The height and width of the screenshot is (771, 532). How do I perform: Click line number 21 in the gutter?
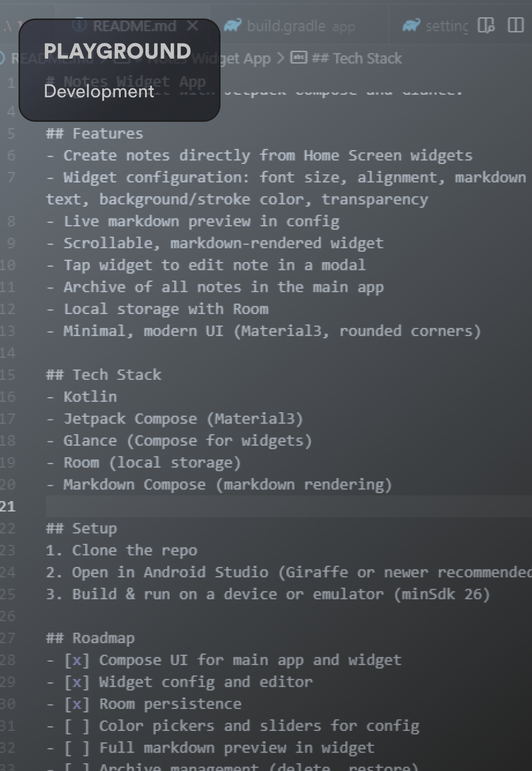click(x=8, y=507)
